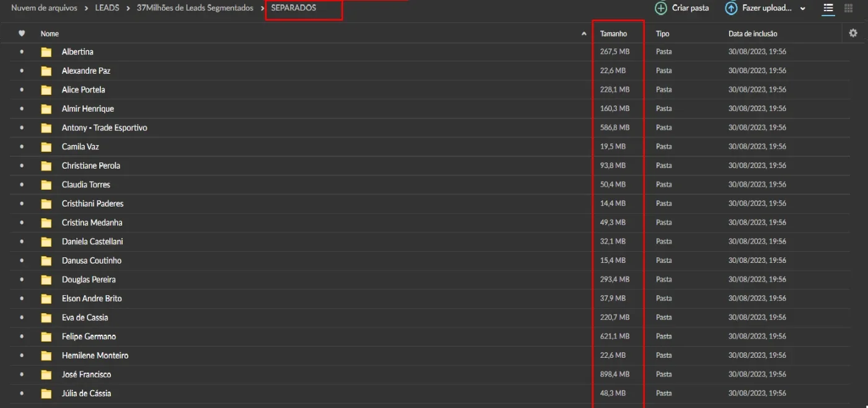Select the SEPARADOS breadcrumb
Image resolution: width=868 pixels, height=408 pixels.
(293, 8)
